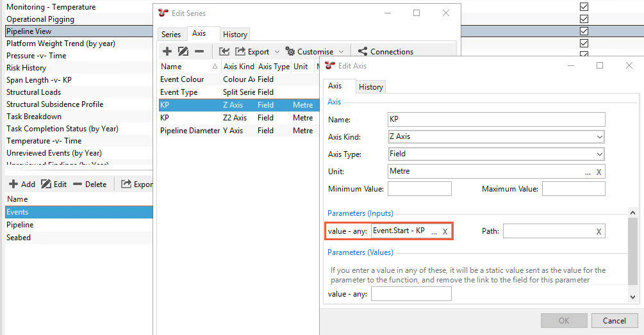
Task: Select the KP Z Axis row
Action: (x=238, y=104)
